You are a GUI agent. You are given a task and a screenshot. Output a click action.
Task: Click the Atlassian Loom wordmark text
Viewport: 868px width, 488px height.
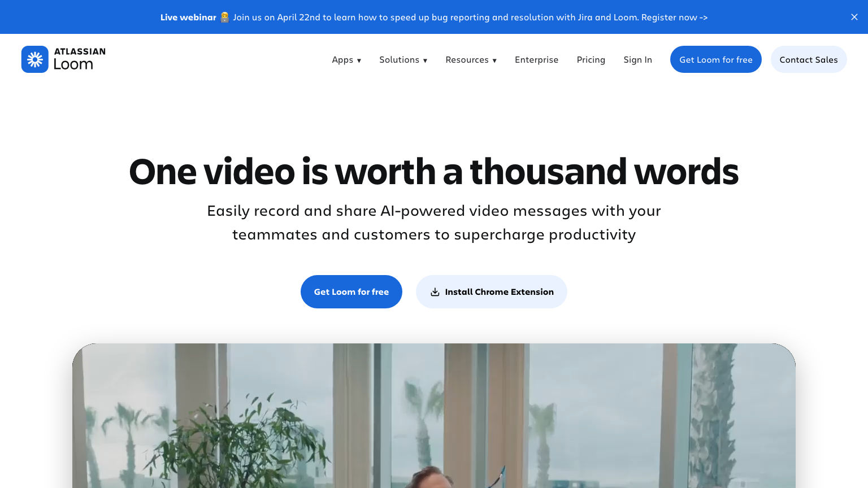(x=79, y=59)
